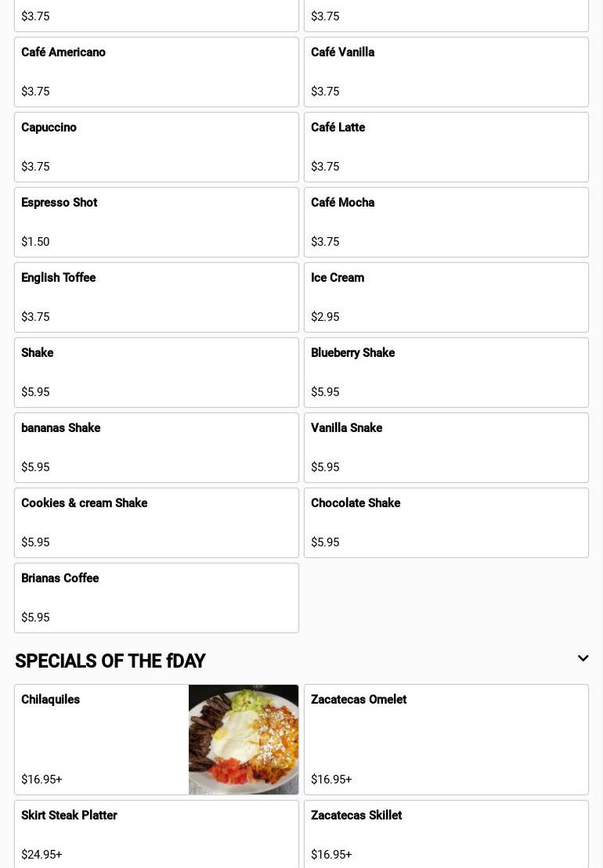
Task: Add Capuccino to the order
Action: pos(156,147)
